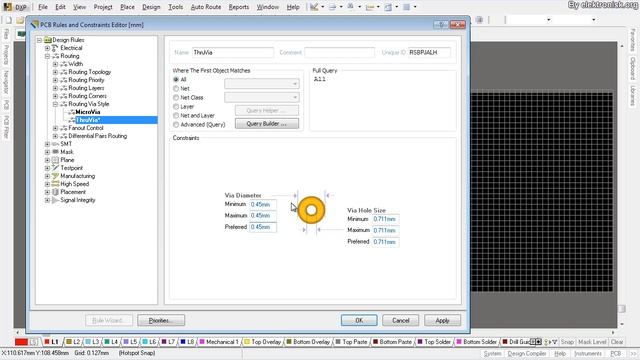Select the Routing Priority rule category

(86, 80)
